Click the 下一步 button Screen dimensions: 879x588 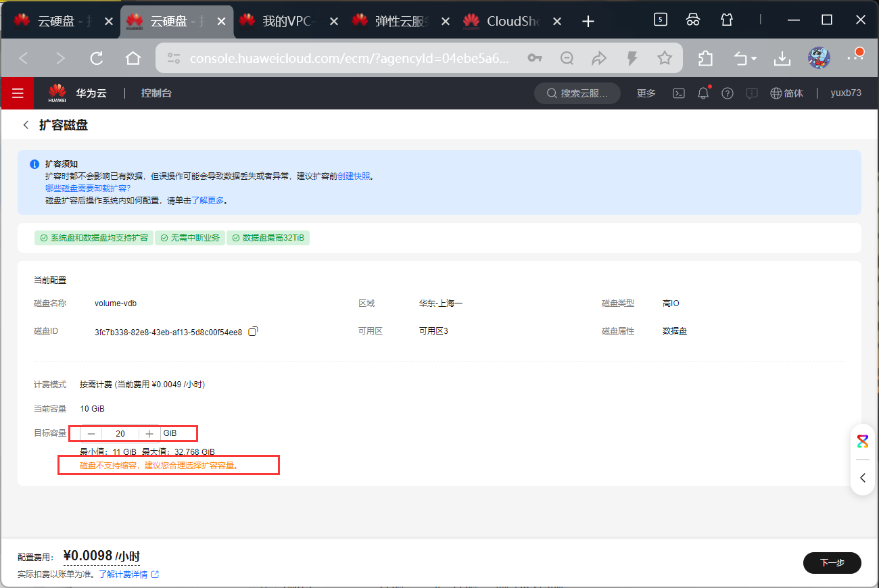832,562
